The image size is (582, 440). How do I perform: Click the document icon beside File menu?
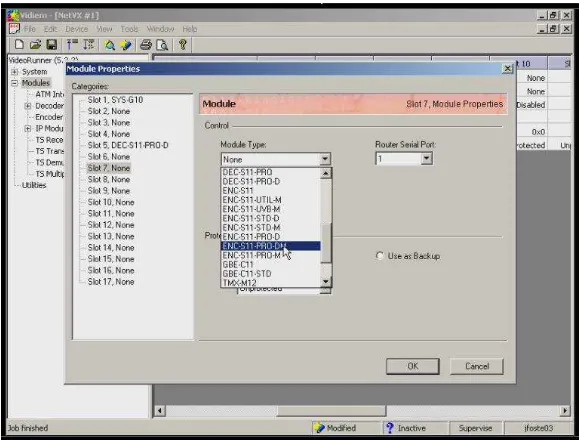pos(14,29)
